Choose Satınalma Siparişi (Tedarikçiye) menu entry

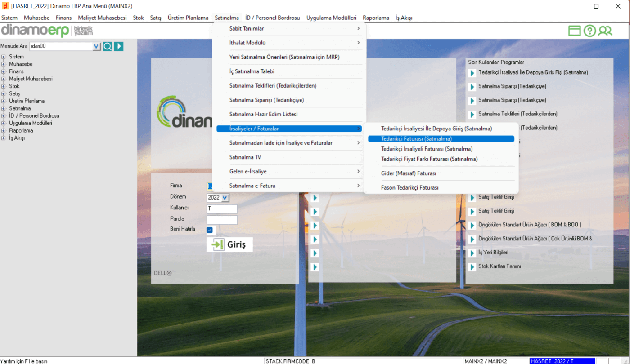pos(289,100)
